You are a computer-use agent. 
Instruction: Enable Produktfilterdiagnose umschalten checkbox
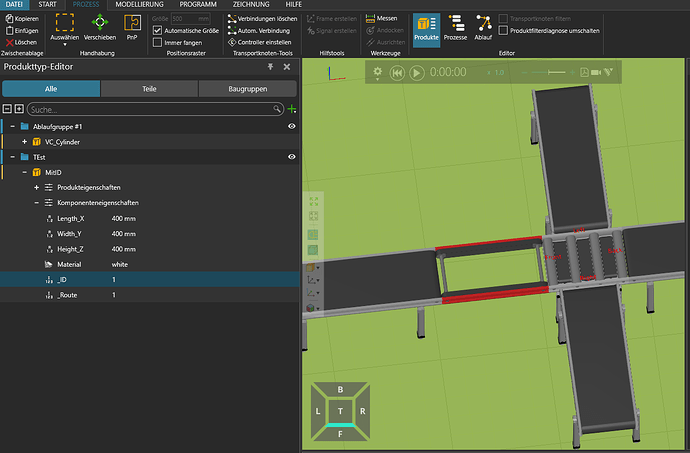(x=503, y=30)
